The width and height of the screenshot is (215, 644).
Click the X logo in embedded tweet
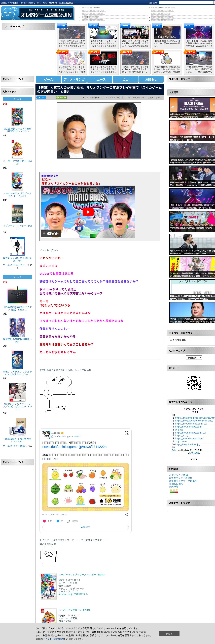[x=127, y=433]
